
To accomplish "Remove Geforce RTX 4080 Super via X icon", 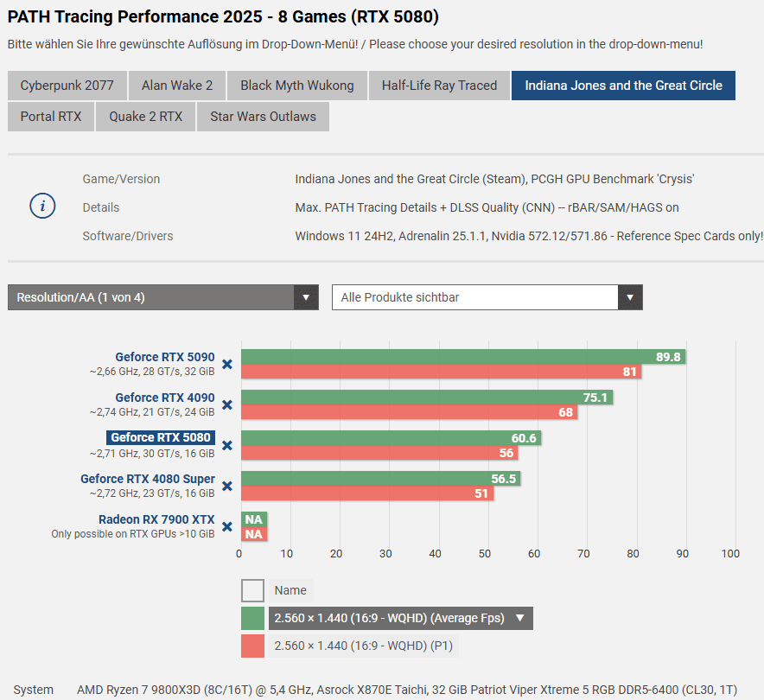I will pyautogui.click(x=227, y=487).
